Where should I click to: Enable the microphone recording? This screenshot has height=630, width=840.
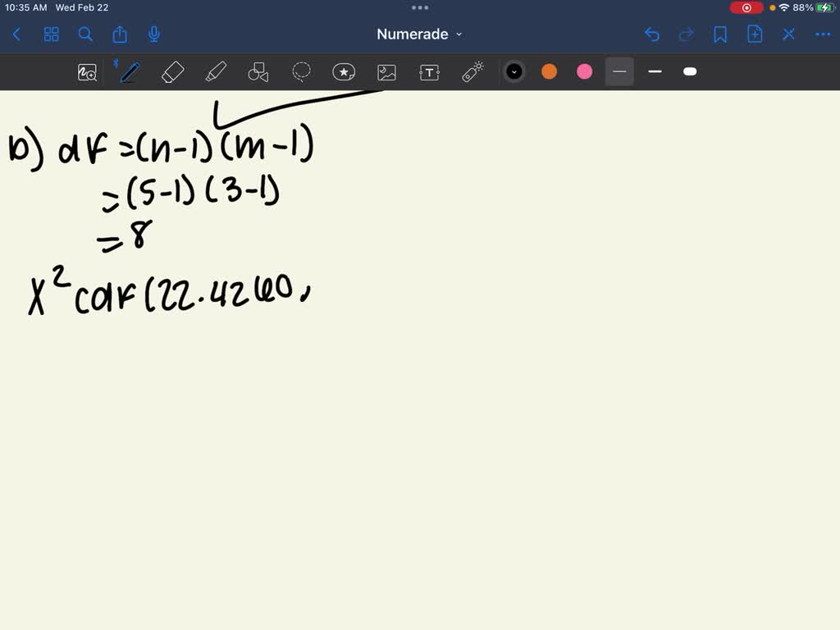(x=153, y=34)
